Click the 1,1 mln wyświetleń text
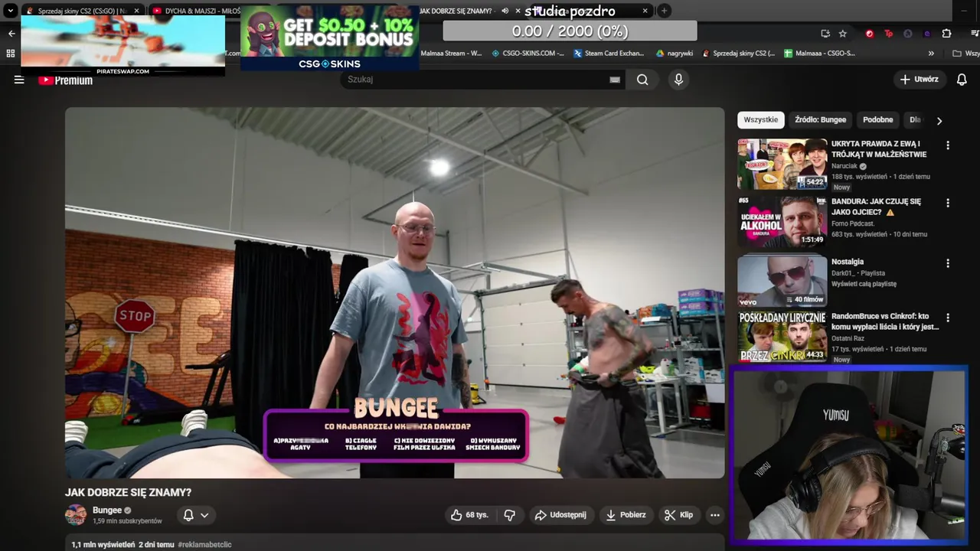 103,545
